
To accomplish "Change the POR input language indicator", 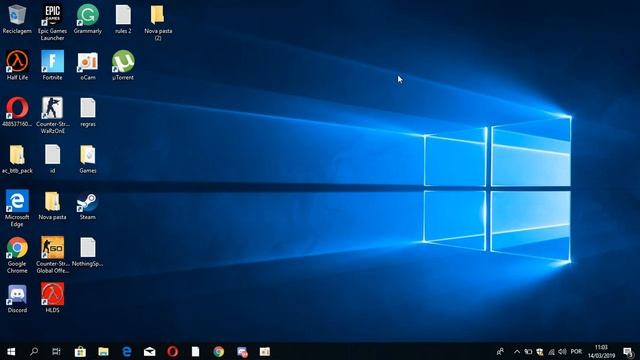I will [x=576, y=351].
